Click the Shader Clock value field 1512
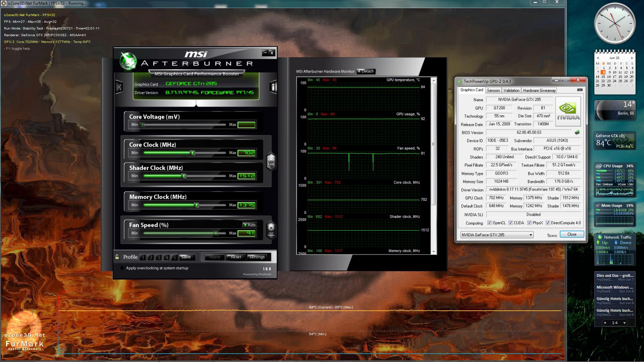This screenshot has width=644, height=362. pyautogui.click(x=247, y=176)
